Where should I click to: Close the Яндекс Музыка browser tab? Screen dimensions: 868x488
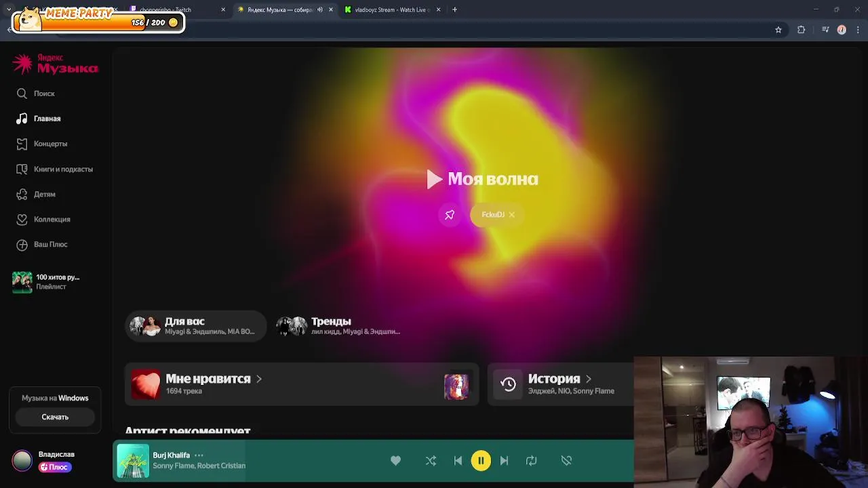[x=331, y=9]
